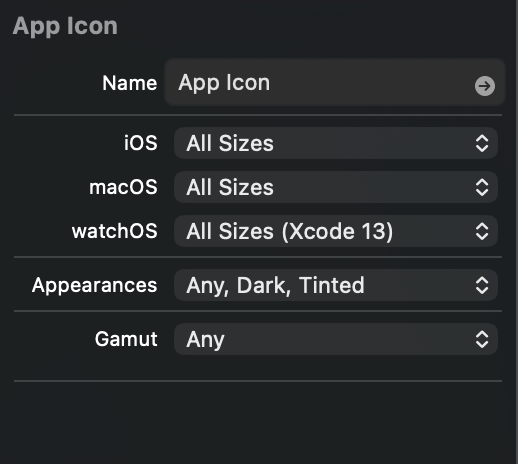Screen dimensions: 518x464
Task: Click the Name label
Action: click(130, 83)
